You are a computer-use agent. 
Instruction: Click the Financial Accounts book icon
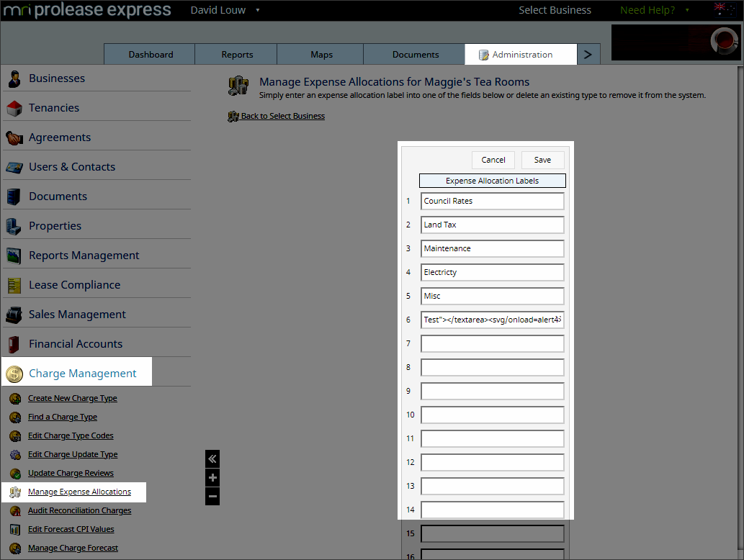click(14, 345)
